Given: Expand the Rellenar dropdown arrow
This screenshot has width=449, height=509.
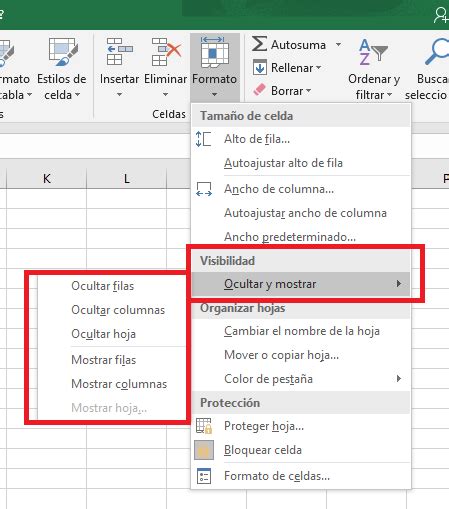Looking at the screenshot, I should point(318,68).
